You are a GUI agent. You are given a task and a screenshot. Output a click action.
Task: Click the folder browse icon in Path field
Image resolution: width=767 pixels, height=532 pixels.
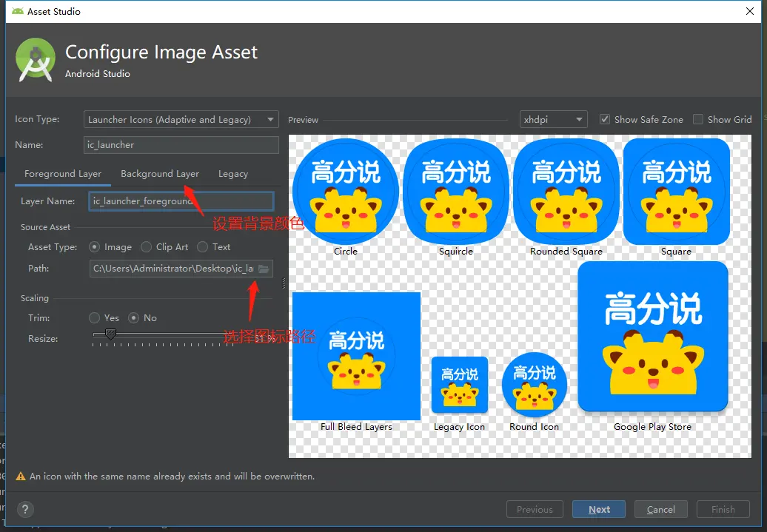(x=264, y=269)
